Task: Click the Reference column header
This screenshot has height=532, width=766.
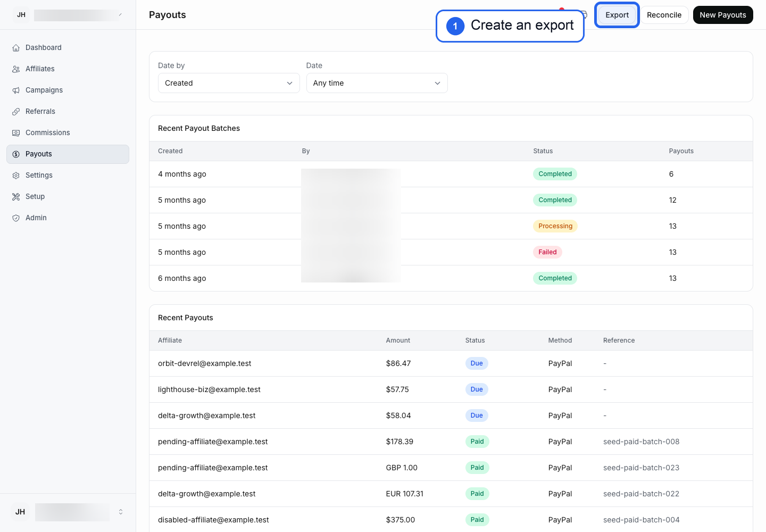Action: 619,340
